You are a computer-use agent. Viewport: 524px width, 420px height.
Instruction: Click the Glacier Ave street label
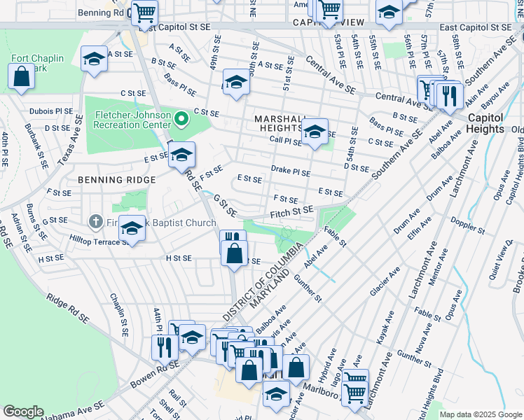click(x=385, y=281)
